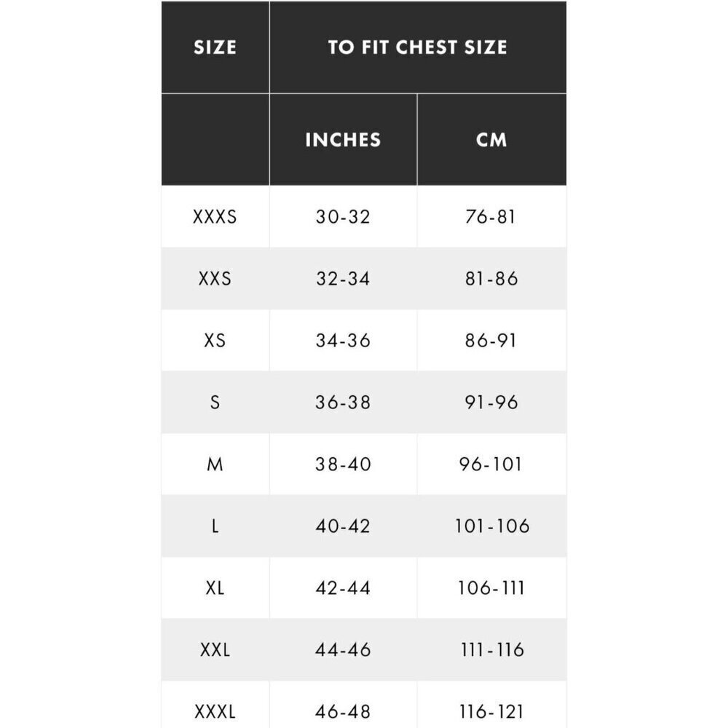Screen dimensions: 728x728
Task: Select the 96-101 cm cell
Action: coord(491,464)
